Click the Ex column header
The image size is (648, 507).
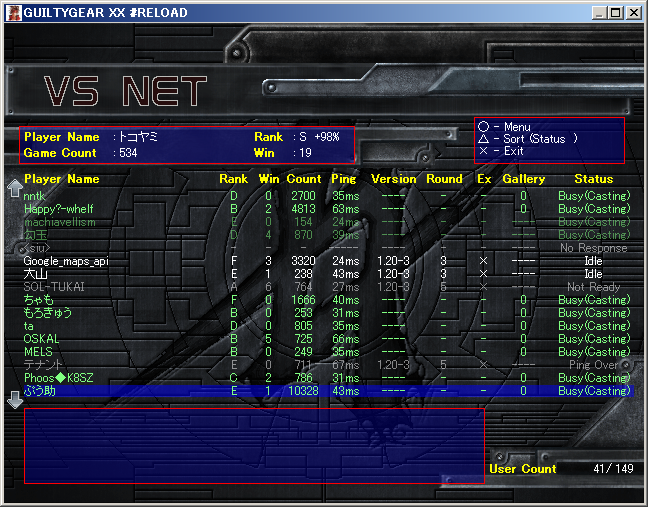coord(484,179)
